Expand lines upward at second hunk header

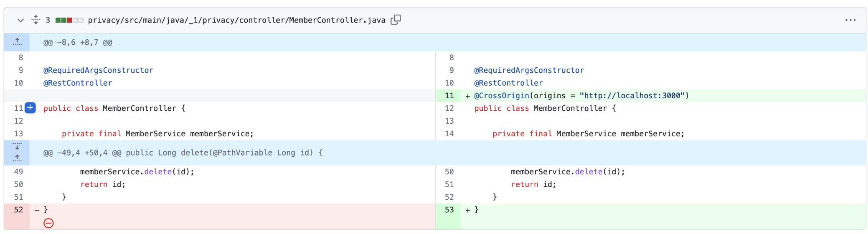point(17,158)
